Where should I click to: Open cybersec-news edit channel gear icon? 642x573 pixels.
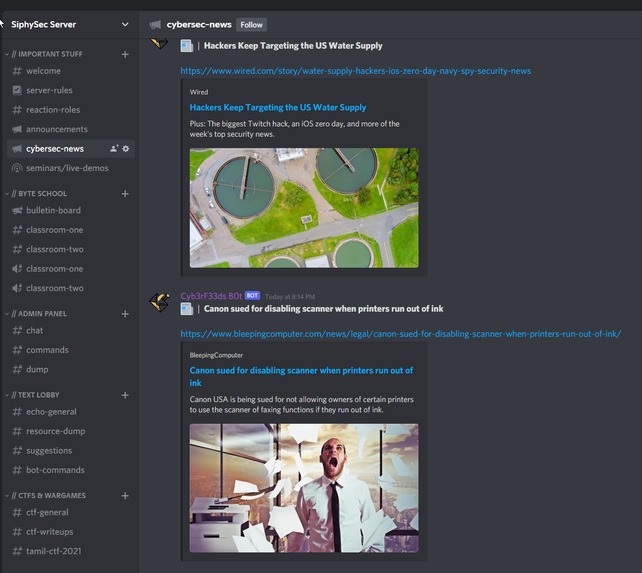point(126,149)
